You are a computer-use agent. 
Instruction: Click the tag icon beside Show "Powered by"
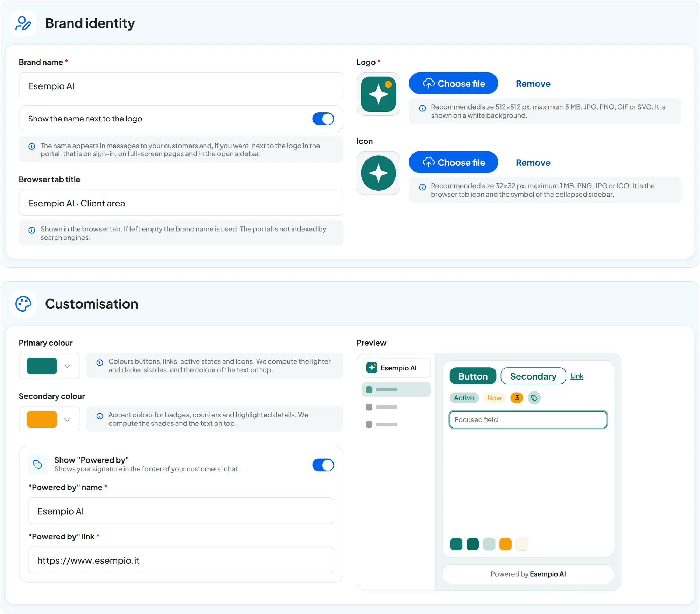(38, 464)
